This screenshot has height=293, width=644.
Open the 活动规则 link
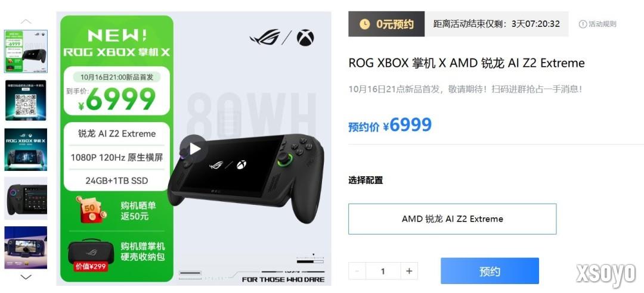602,24
